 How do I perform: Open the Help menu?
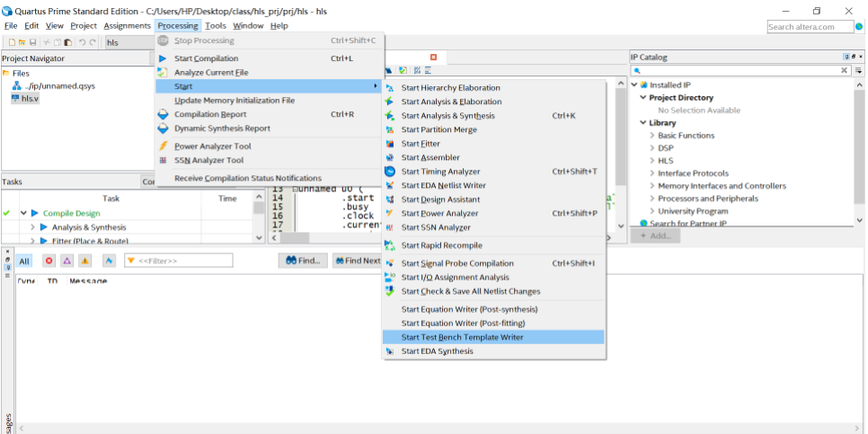[x=279, y=25]
